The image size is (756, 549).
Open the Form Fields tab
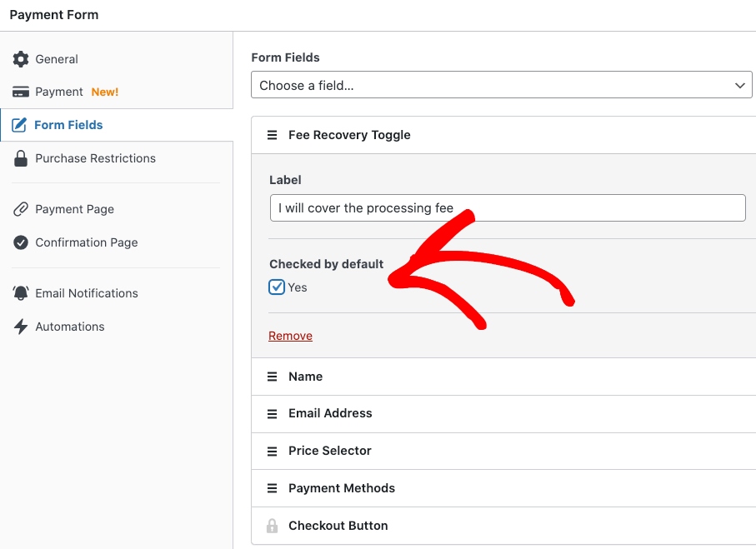coord(68,125)
